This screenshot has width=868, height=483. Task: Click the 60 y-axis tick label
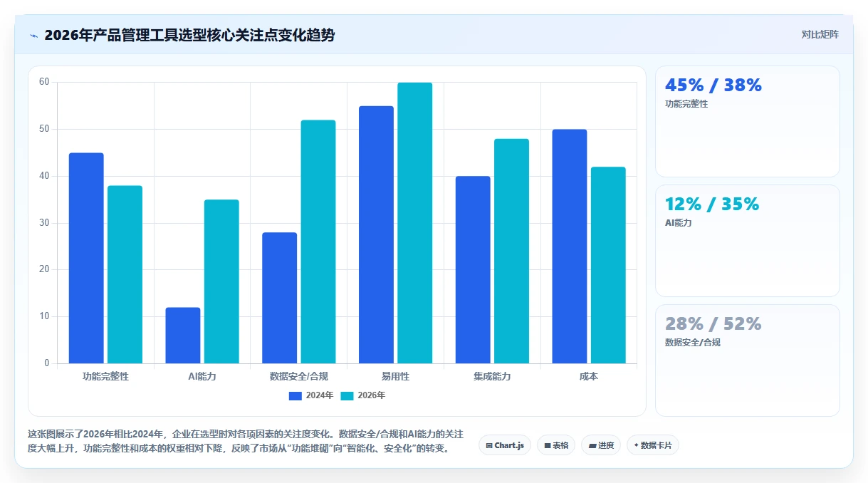coord(44,82)
